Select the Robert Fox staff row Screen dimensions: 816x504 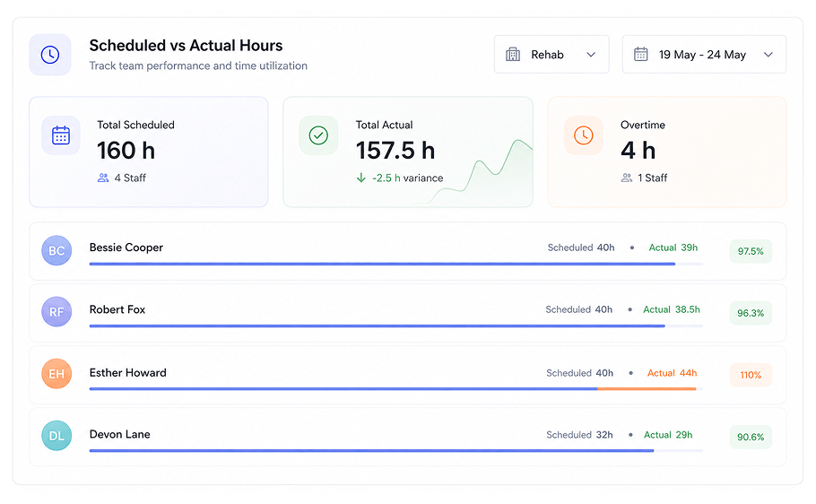click(407, 313)
